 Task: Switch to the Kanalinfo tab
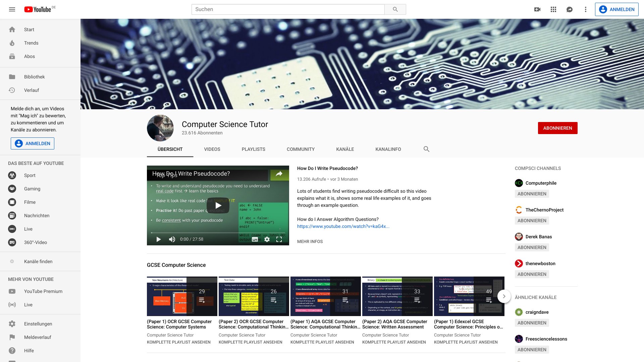(x=388, y=149)
